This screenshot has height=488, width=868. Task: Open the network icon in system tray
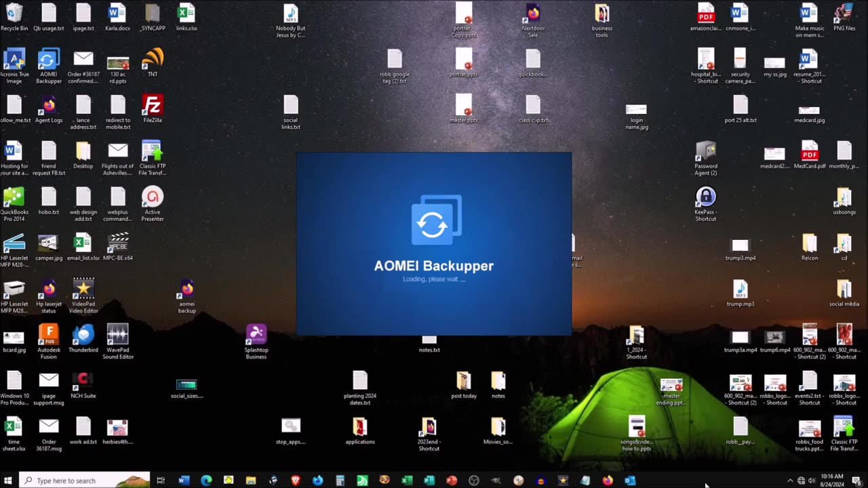click(x=801, y=481)
